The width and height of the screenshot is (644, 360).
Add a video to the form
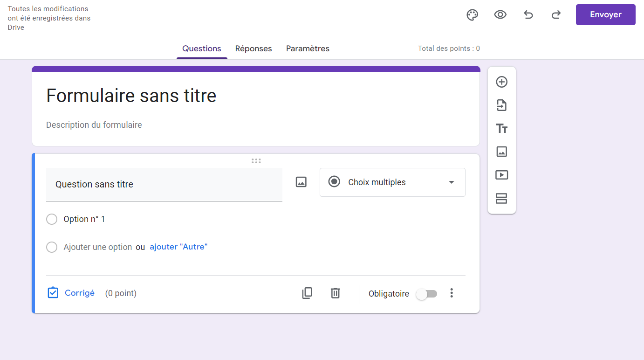pos(502,175)
